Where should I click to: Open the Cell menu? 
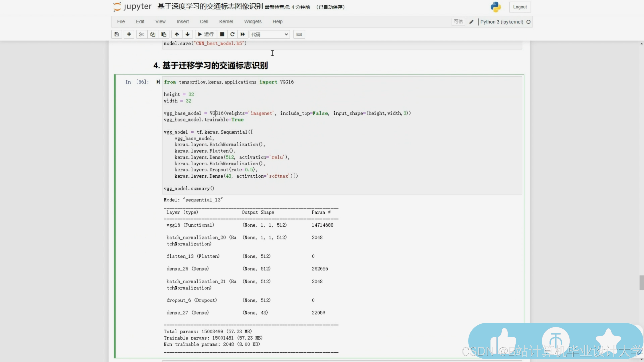pyautogui.click(x=204, y=21)
